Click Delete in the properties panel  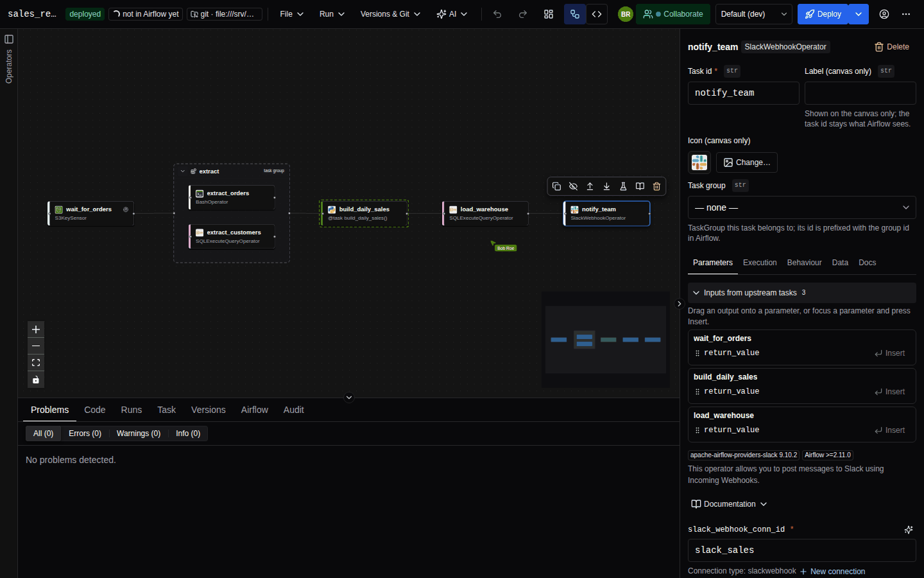[x=892, y=47]
